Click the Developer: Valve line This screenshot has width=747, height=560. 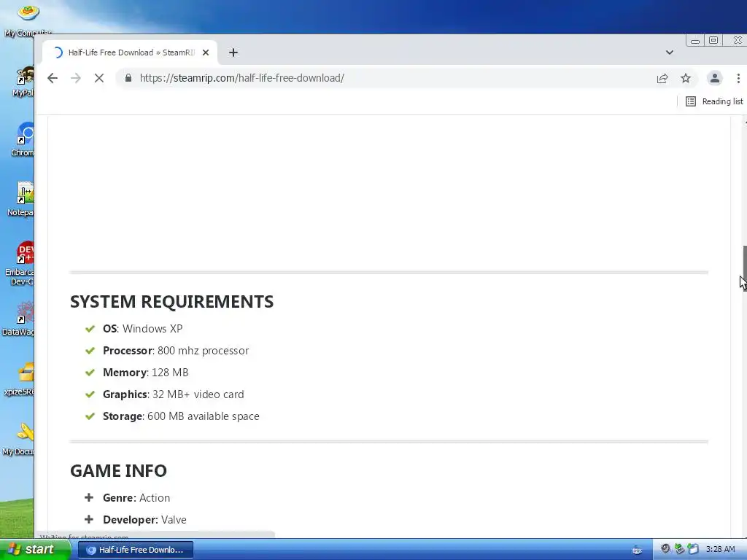point(144,520)
